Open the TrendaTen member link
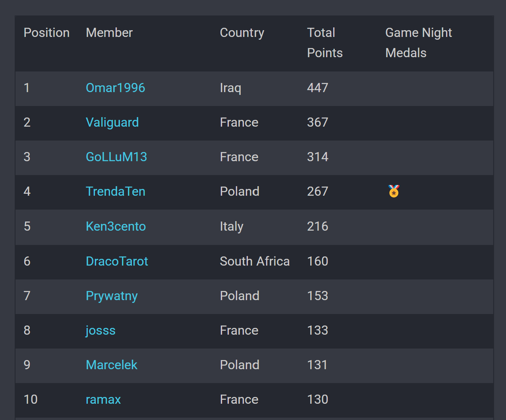The image size is (506, 420). point(115,191)
